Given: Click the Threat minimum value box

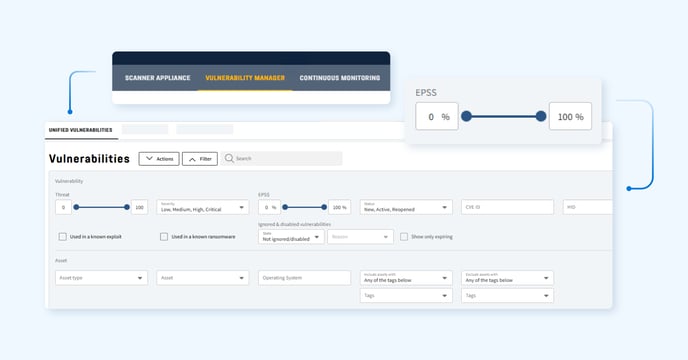Looking at the screenshot, I should (x=64, y=207).
